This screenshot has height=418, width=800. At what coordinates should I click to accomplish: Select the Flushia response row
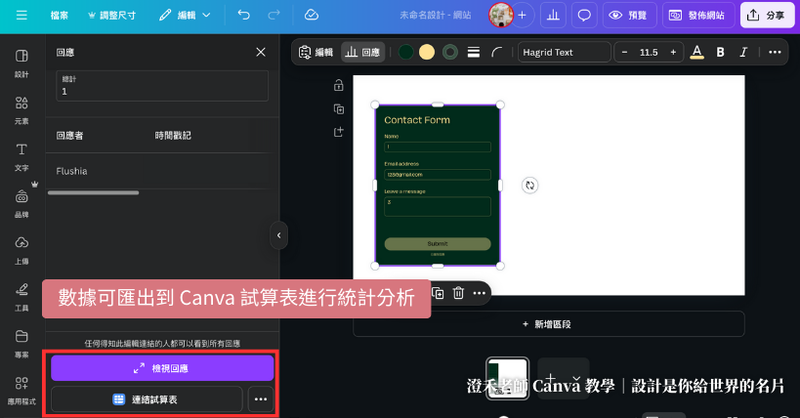click(162, 171)
